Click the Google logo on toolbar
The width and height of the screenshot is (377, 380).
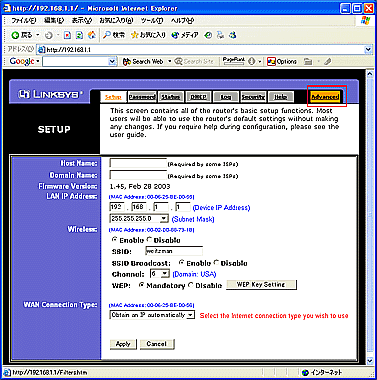(22, 61)
